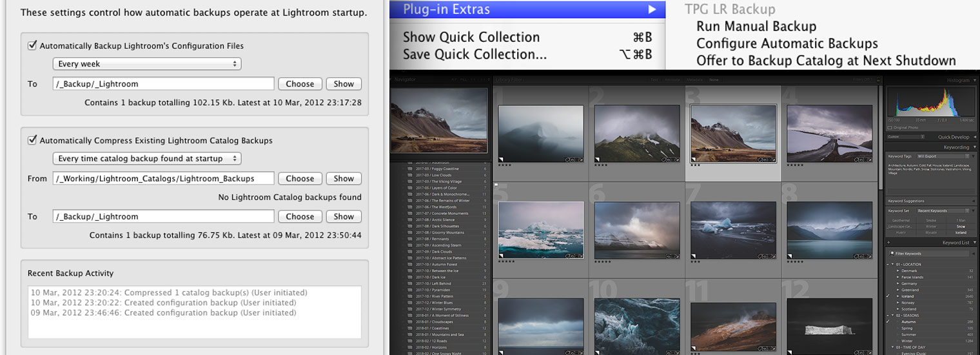
Task: Choose Save Quick Collection... menu item
Action: pyautogui.click(x=527, y=54)
